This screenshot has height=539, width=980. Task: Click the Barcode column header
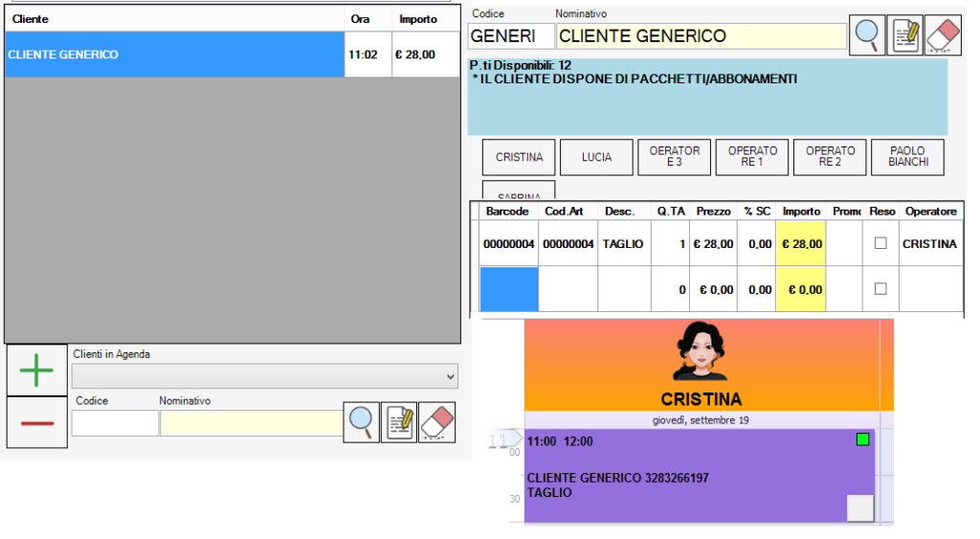click(507, 211)
